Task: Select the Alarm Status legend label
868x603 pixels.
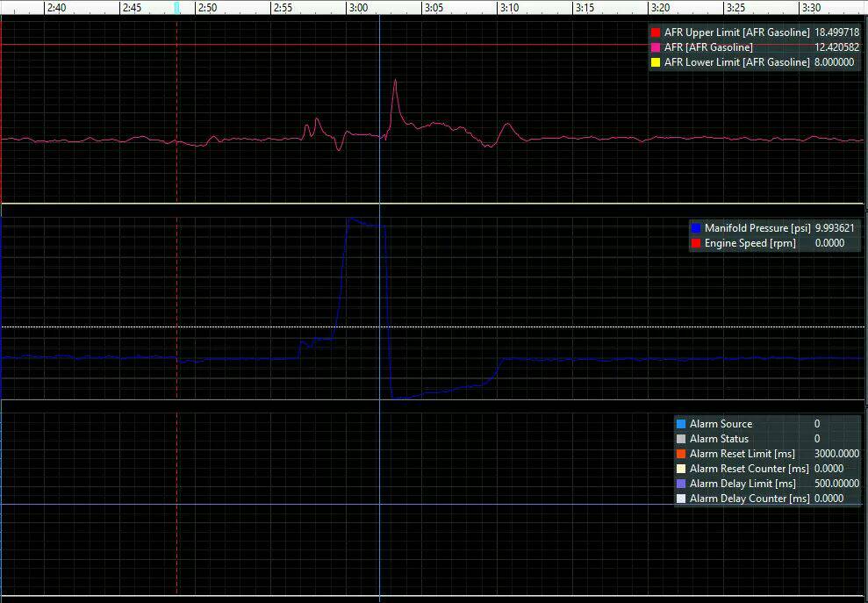Action: (719, 439)
